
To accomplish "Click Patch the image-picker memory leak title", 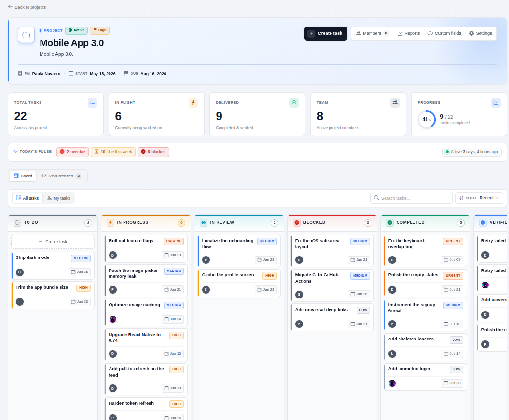I will (x=133, y=273).
